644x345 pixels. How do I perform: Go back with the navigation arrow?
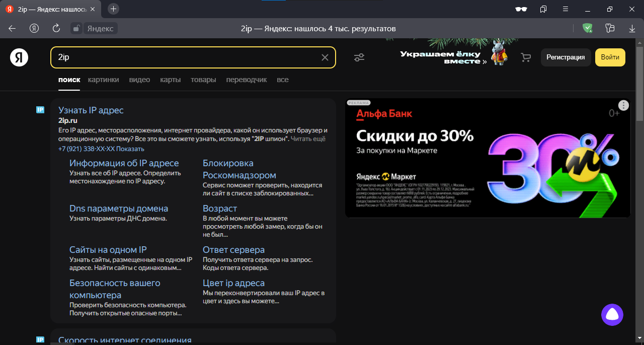click(x=12, y=29)
